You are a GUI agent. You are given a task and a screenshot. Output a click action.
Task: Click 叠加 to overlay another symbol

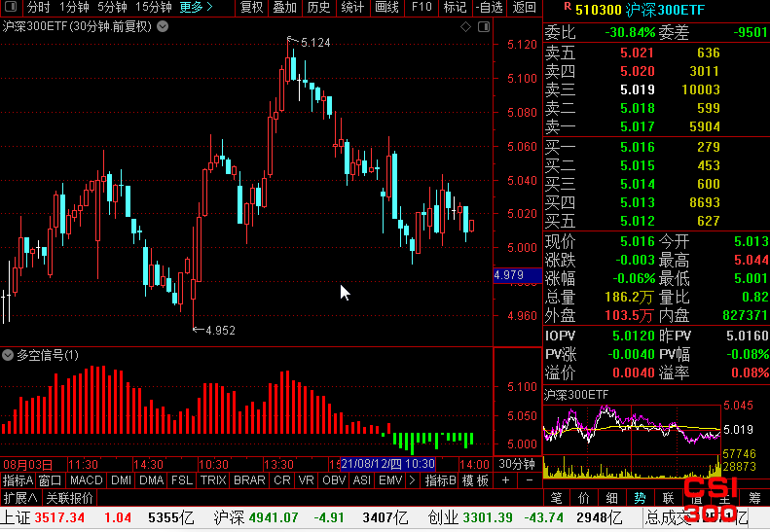coord(285,8)
